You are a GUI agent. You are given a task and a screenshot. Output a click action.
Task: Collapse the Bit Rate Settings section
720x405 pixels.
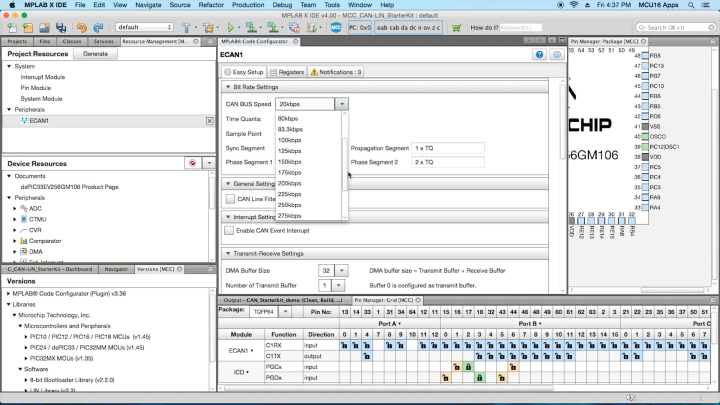(227, 87)
